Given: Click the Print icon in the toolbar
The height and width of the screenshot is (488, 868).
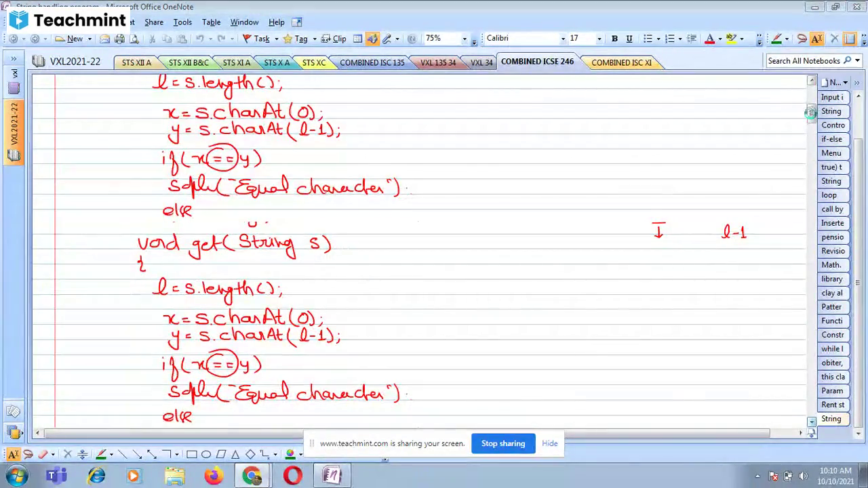Looking at the screenshot, I should point(119,39).
